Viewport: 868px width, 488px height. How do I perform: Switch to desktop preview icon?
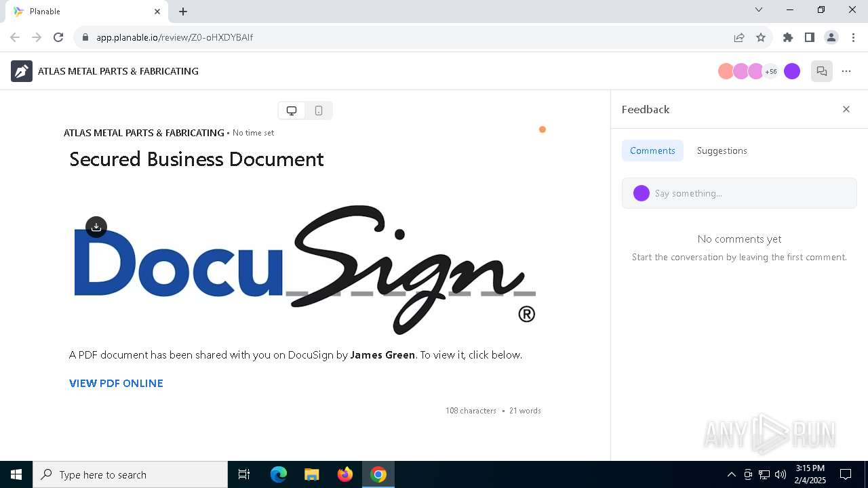point(292,110)
